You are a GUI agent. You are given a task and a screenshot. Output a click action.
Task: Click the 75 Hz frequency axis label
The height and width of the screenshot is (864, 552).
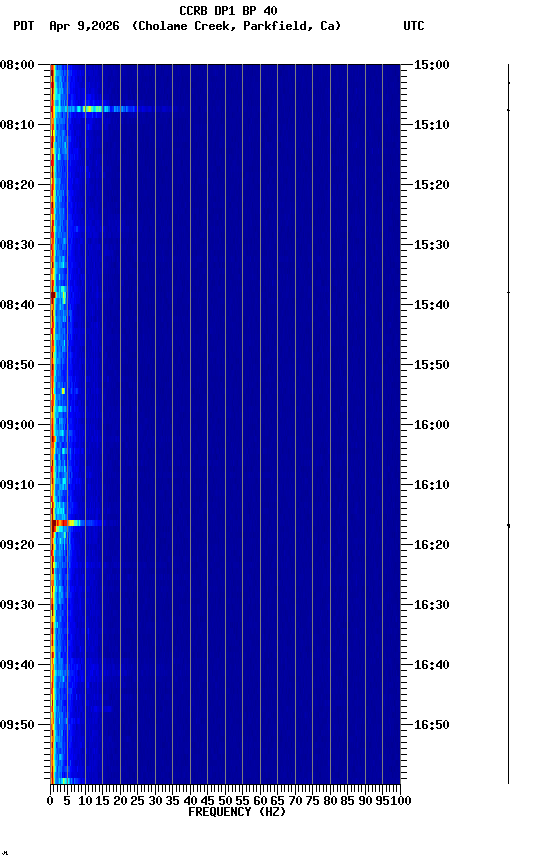pyautogui.click(x=312, y=801)
